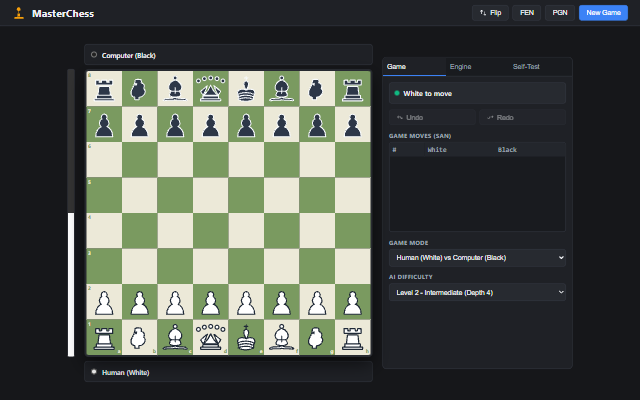The height and width of the screenshot is (400, 640).
Task: Click the GAME MOVES (SAN) heading
Action: pos(420,136)
